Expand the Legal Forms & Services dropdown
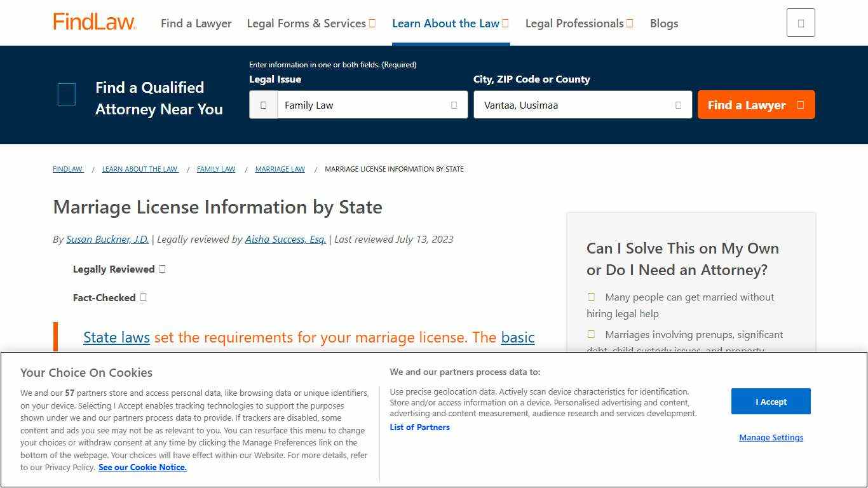The image size is (868, 488). 371,23
